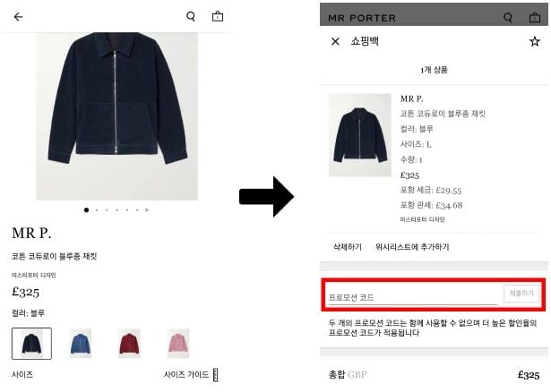Click the 제출하기 submit button
Screen dimensions: 551x392
tap(521, 294)
